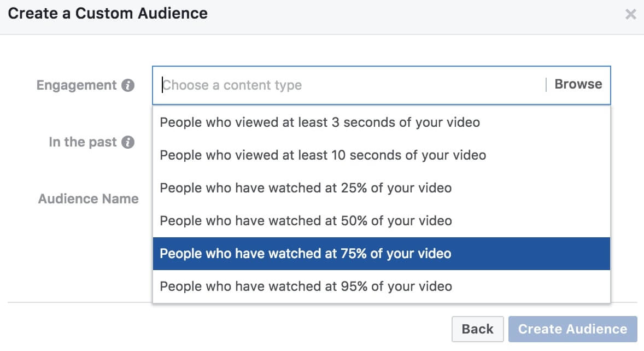
Task: Click the Audience Name label
Action: click(89, 198)
